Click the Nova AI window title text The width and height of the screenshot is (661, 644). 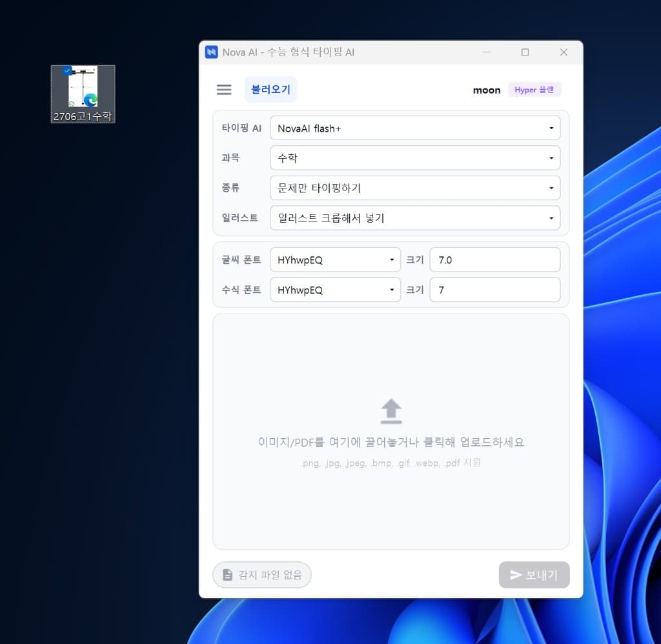(x=289, y=52)
